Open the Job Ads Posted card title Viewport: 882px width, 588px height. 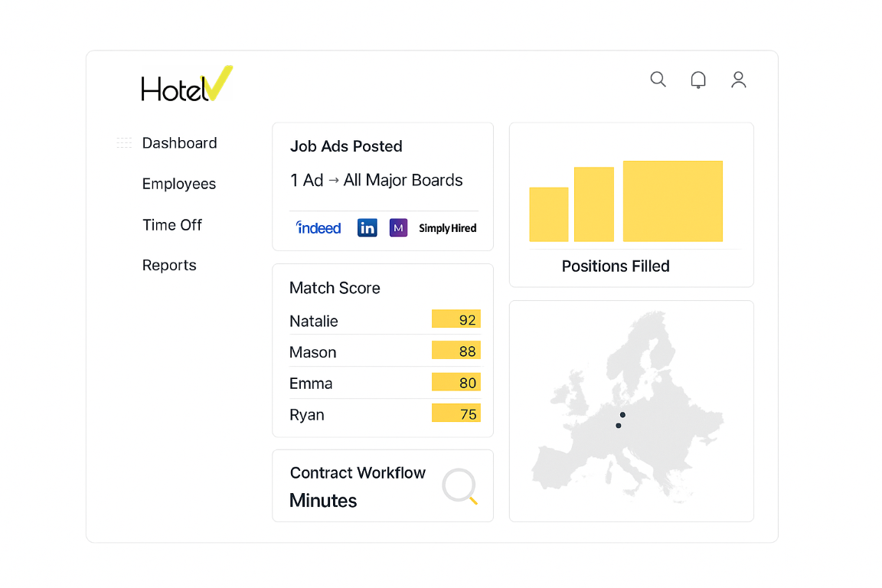[x=346, y=146]
